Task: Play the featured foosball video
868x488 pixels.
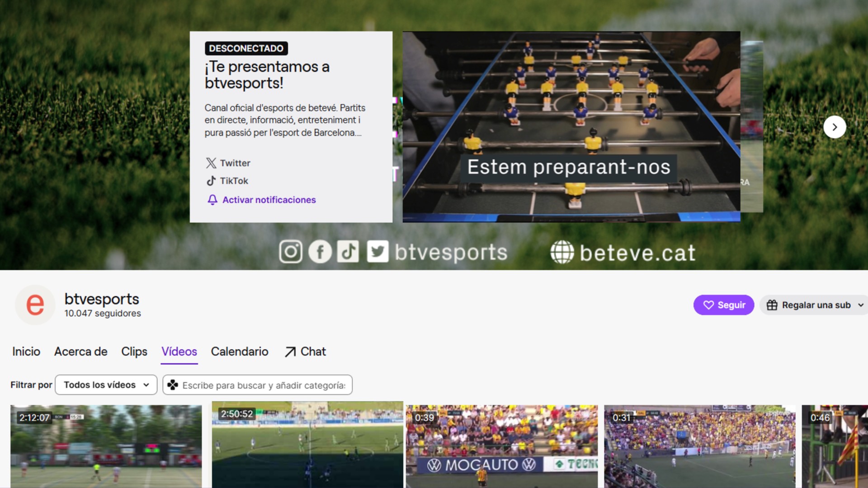Action: tap(571, 127)
